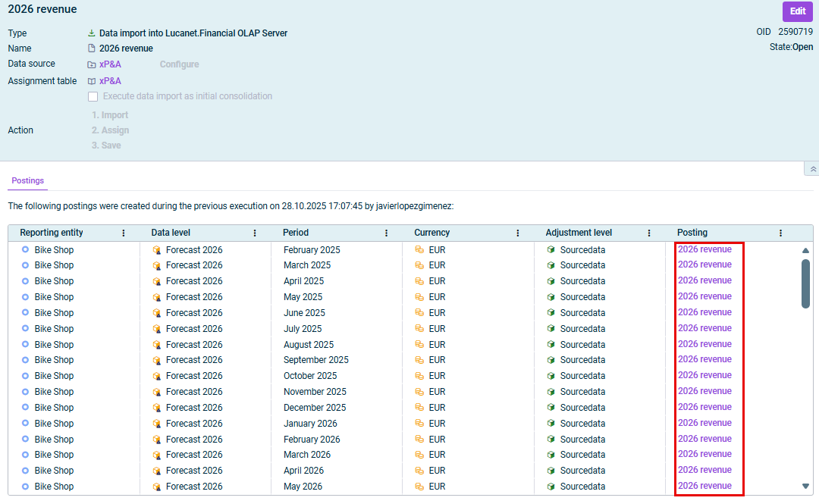The image size is (819, 504).
Task: Open the 2026 revenue posting for October 2025
Action: coord(704,375)
